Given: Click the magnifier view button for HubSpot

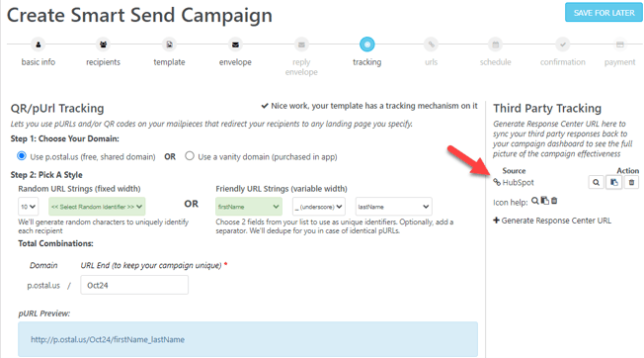Looking at the screenshot, I should pyautogui.click(x=596, y=182).
